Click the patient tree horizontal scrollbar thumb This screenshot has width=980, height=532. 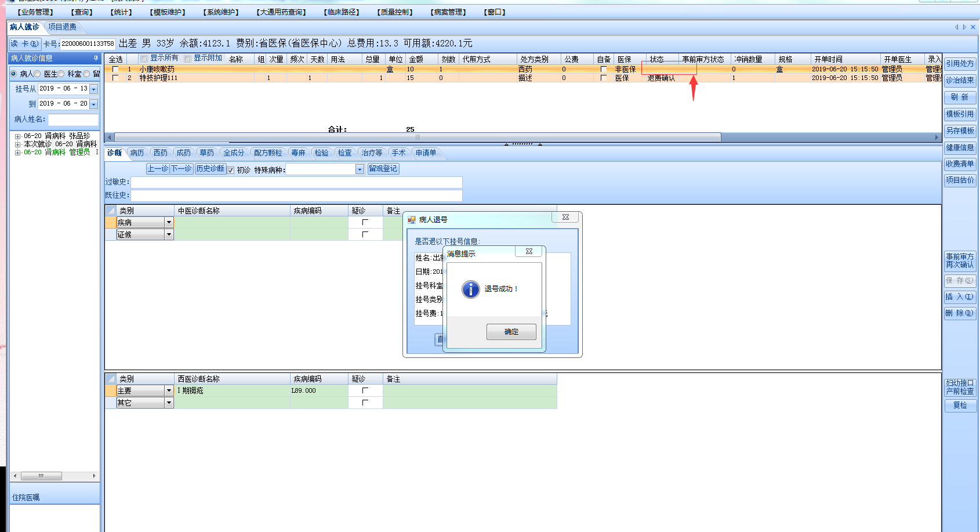tap(41, 476)
